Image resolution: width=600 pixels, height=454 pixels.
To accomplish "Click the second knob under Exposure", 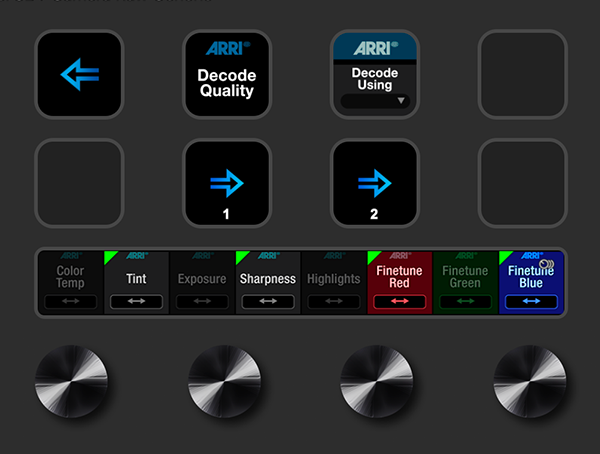I will pos(224,381).
